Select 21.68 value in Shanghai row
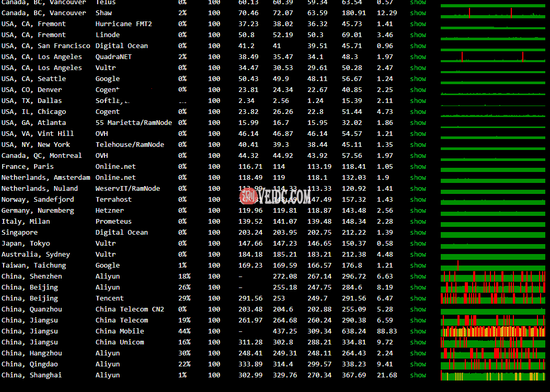Screen dimensions: 550x392 pos(387,375)
